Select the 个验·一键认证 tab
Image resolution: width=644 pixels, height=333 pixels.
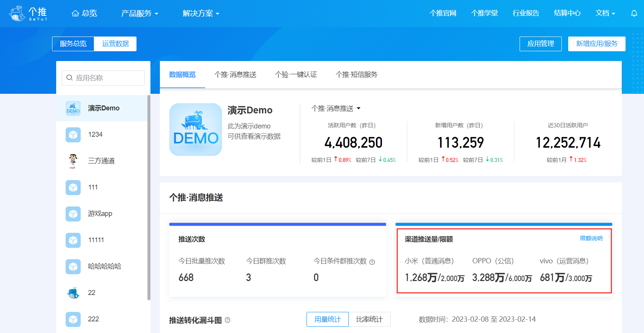[x=296, y=75]
